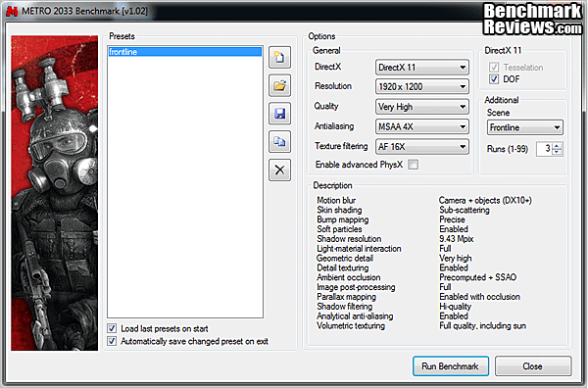Click 'Camera + objects (DX10+)' value text
The width and height of the screenshot is (588, 388).
coord(485,200)
